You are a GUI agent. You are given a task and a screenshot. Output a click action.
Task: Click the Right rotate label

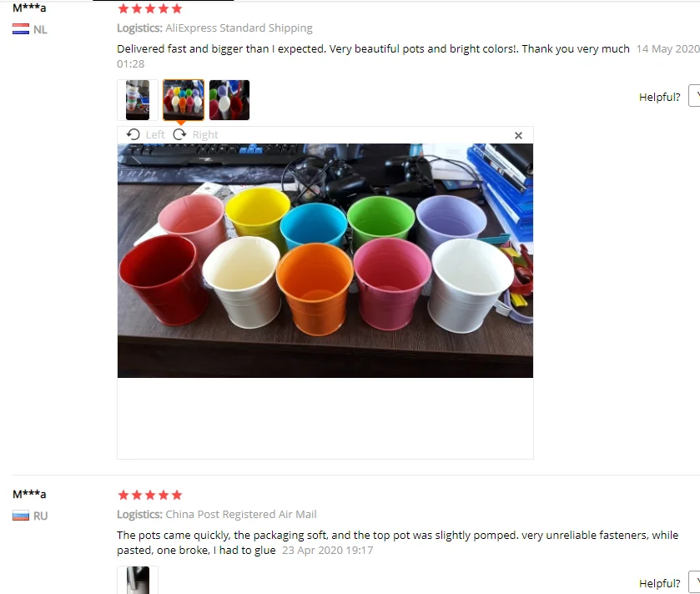[205, 135]
